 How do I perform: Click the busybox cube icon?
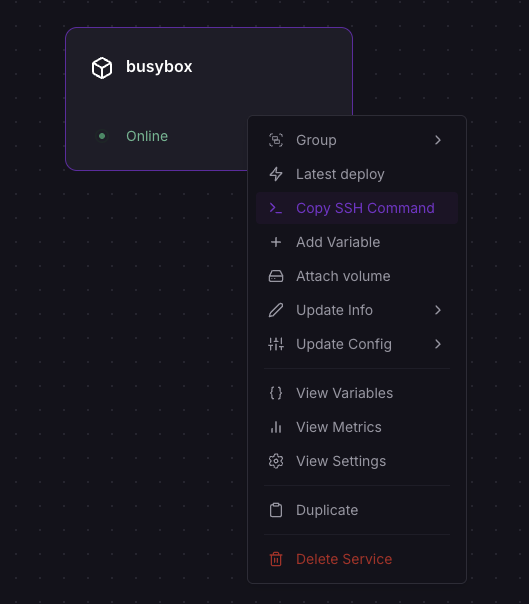click(102, 68)
